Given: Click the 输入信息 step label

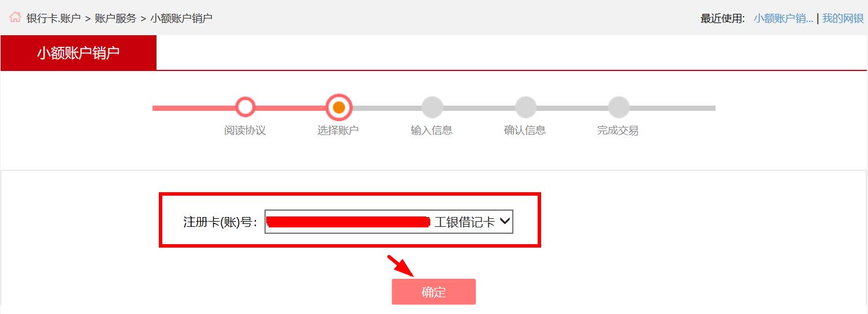Looking at the screenshot, I should 431,130.
